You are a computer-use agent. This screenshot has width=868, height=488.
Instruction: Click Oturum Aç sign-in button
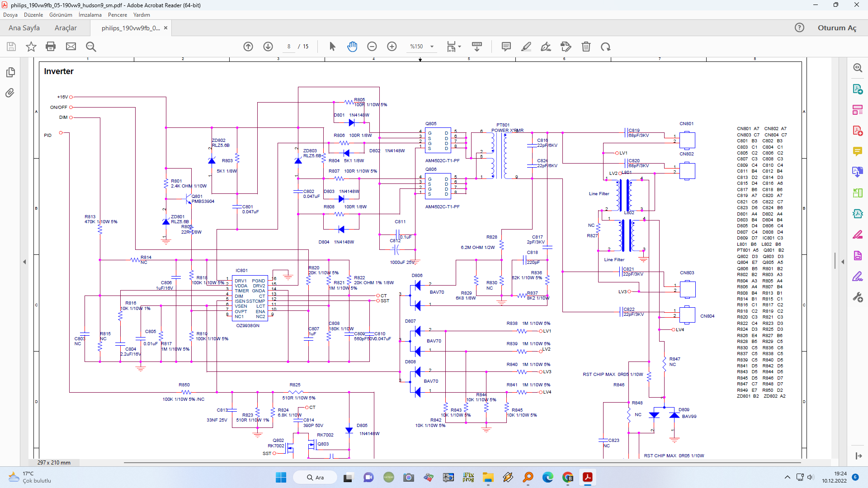point(837,28)
